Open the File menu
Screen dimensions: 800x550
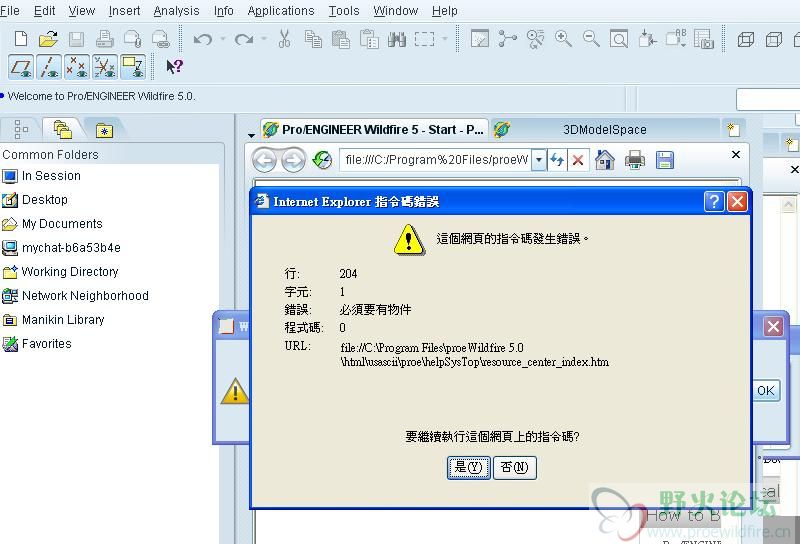10,11
